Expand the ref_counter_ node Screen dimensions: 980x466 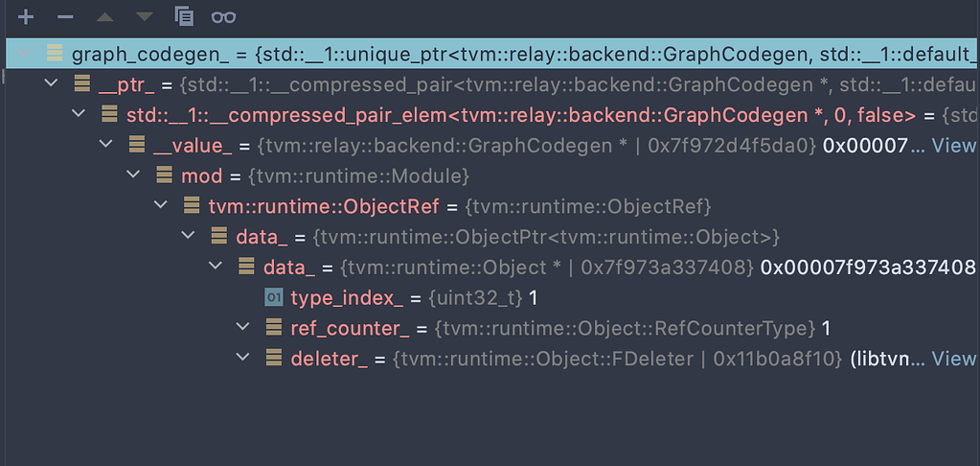coord(243,329)
